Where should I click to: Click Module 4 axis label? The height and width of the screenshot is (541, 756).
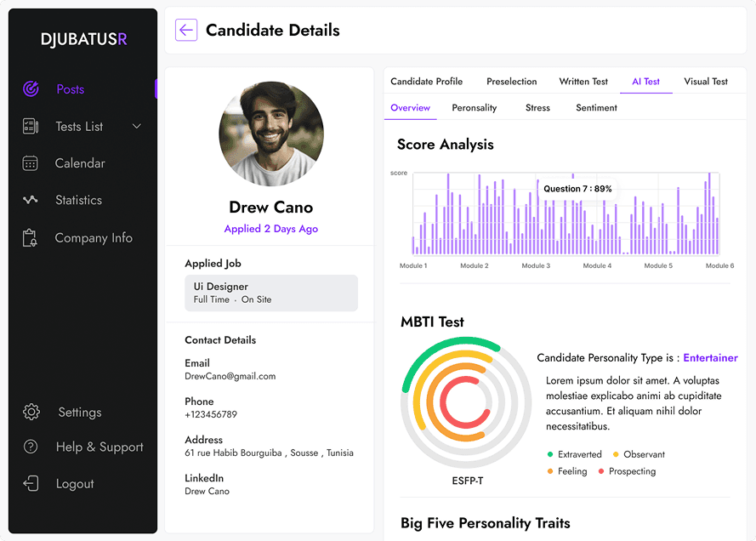point(597,265)
